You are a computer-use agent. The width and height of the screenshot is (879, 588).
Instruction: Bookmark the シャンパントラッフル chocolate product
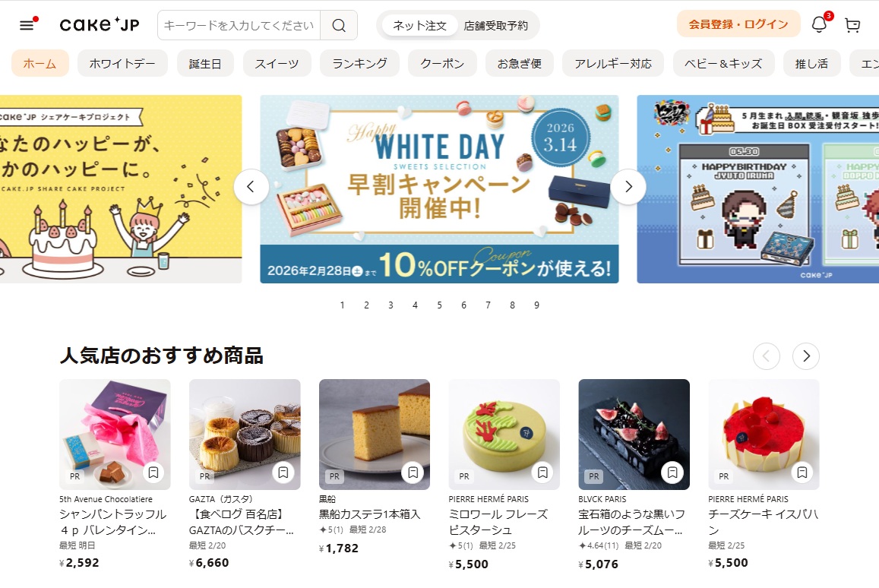(153, 473)
